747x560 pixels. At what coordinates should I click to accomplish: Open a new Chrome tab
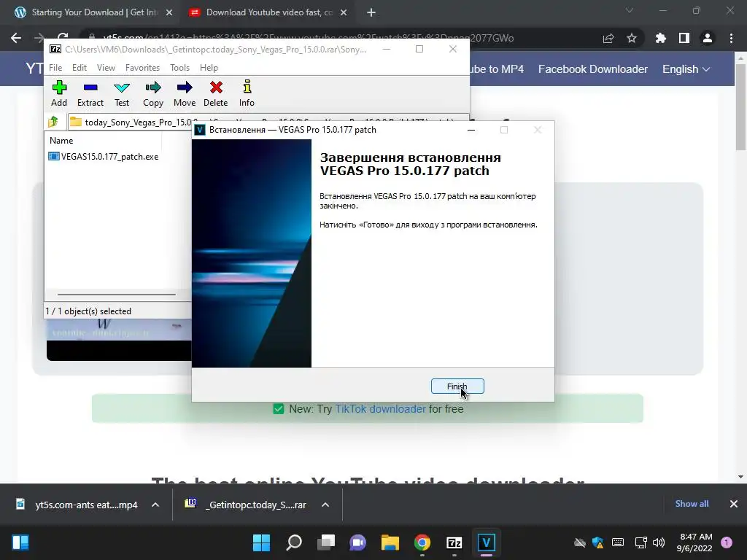click(x=371, y=13)
